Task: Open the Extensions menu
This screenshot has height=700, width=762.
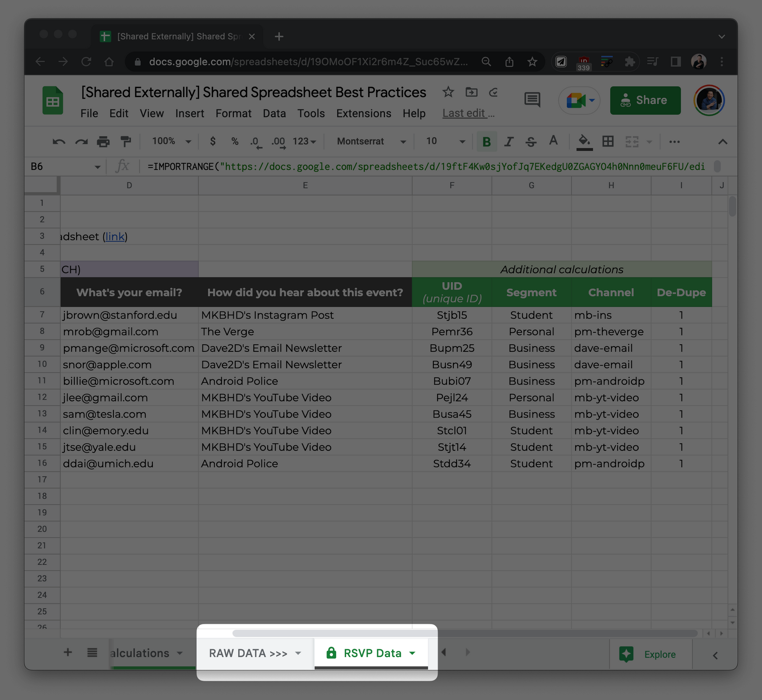Action: (363, 113)
